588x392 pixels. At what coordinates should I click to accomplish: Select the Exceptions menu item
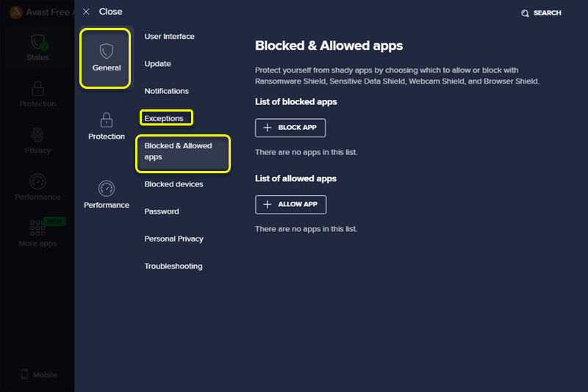click(x=164, y=118)
